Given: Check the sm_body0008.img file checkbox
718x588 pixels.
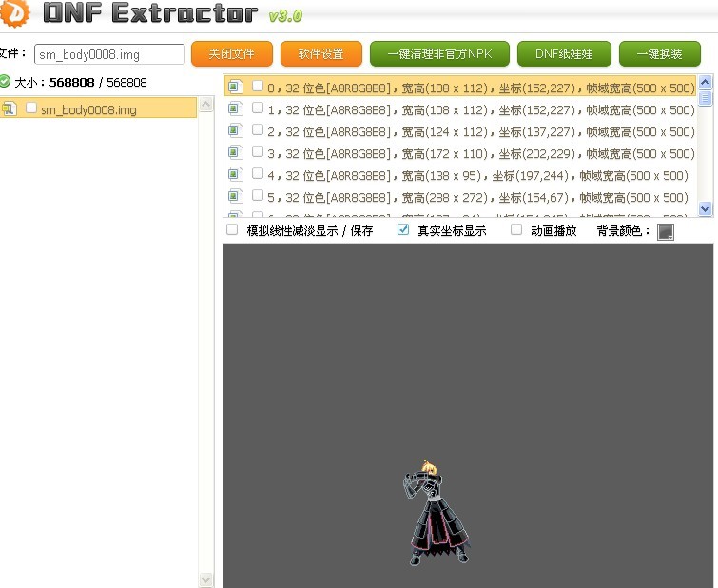Looking at the screenshot, I should [x=31, y=108].
